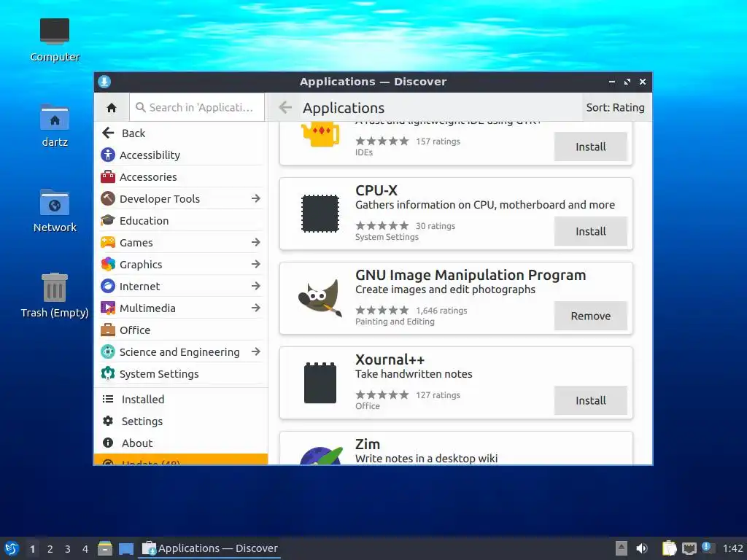The height and width of the screenshot is (560, 747).
Task: Click the Installed list icon
Action: (108, 399)
